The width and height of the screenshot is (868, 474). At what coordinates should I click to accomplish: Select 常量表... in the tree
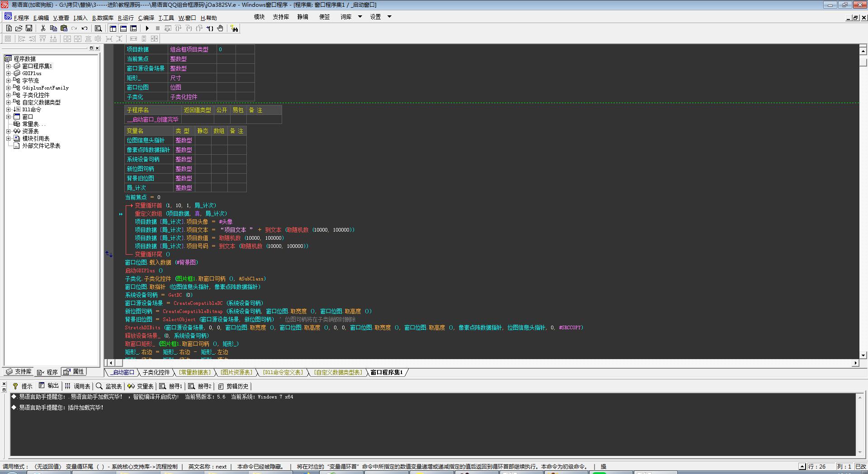tap(34, 124)
